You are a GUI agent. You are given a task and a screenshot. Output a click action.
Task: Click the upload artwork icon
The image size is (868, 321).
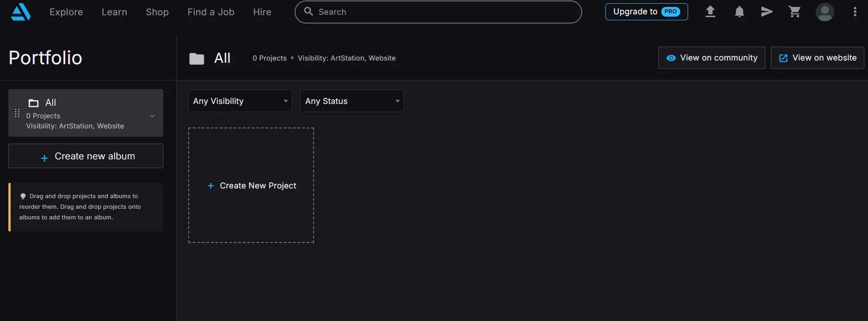[710, 12]
